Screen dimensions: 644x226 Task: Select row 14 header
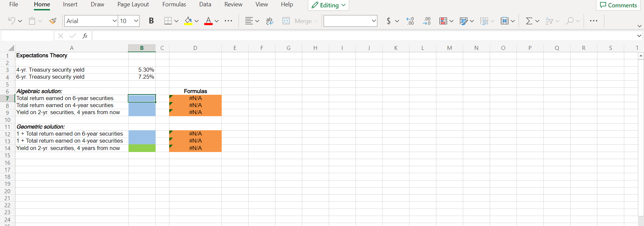tap(7, 148)
